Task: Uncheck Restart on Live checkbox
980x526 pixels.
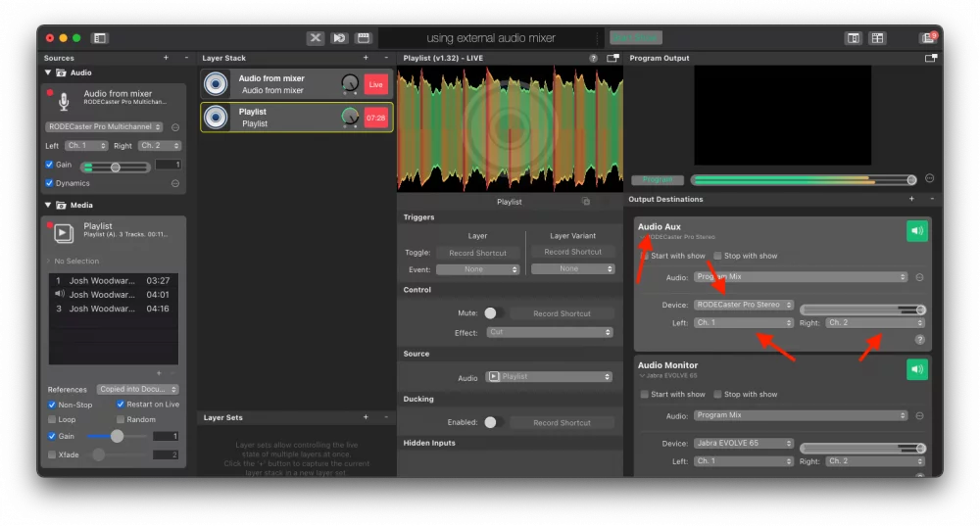Action: (x=120, y=405)
